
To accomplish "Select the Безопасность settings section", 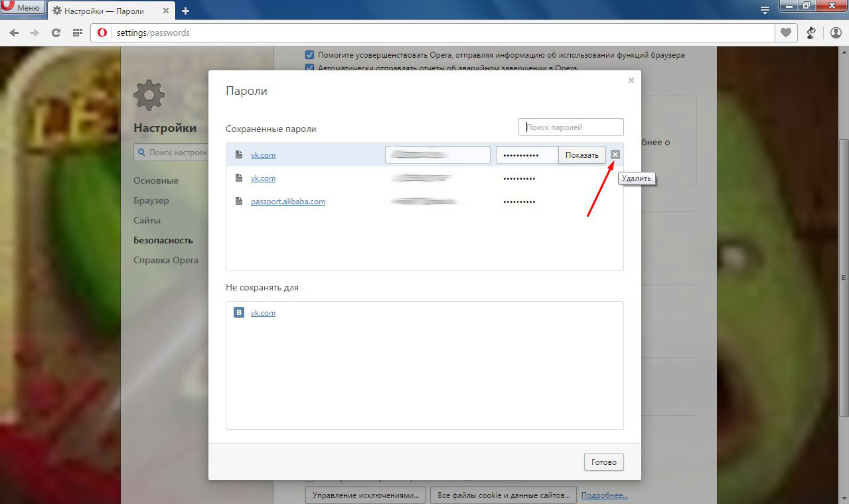I will pos(163,240).
